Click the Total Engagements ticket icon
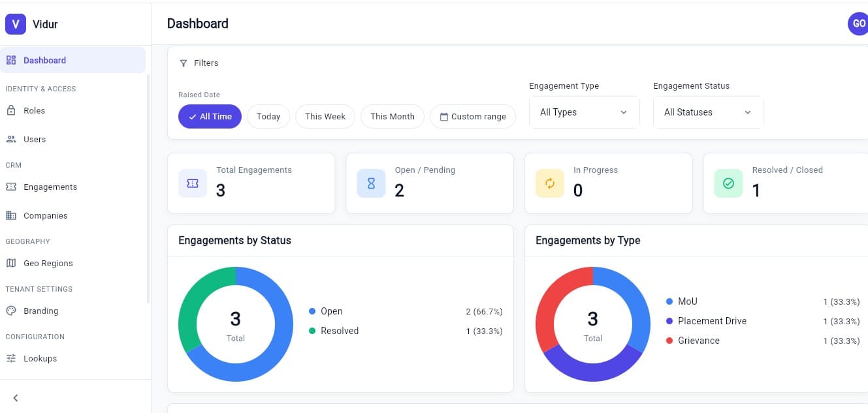The width and height of the screenshot is (868, 413). 193,183
